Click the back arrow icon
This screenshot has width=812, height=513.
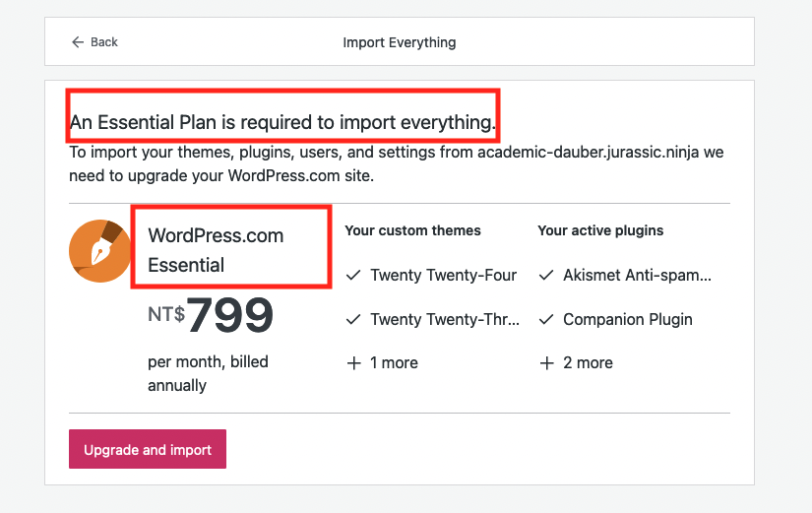click(78, 42)
